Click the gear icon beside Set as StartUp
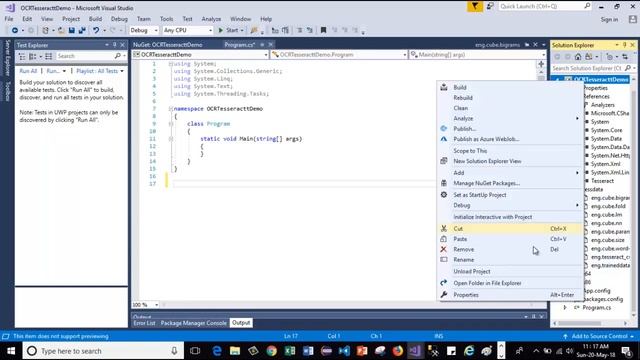Viewport: 640px width, 360px height. tap(444, 195)
